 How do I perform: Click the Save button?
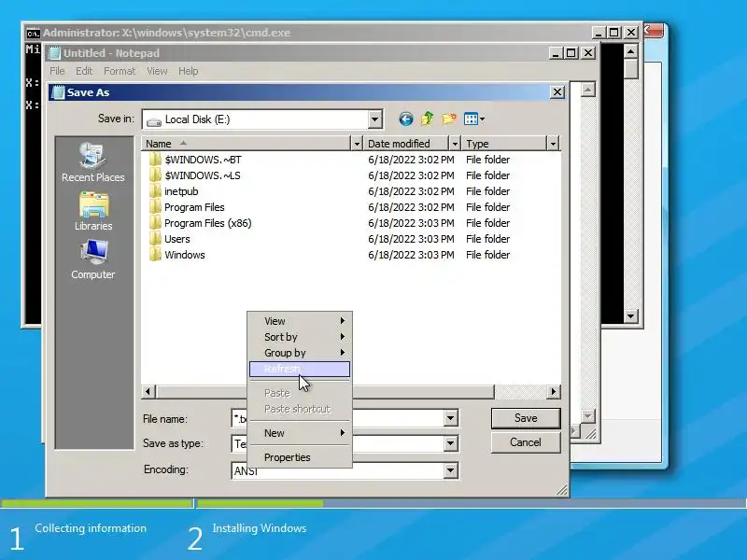526,418
